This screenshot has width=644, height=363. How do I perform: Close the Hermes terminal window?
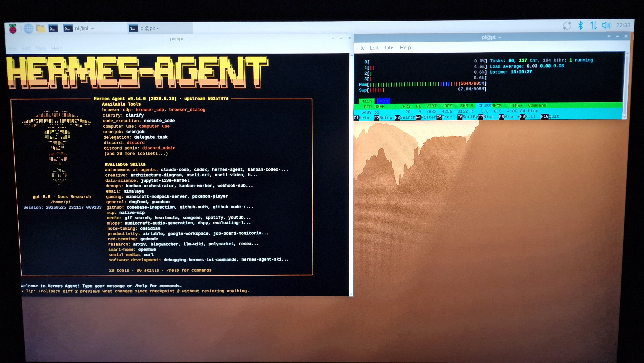[x=350, y=38]
